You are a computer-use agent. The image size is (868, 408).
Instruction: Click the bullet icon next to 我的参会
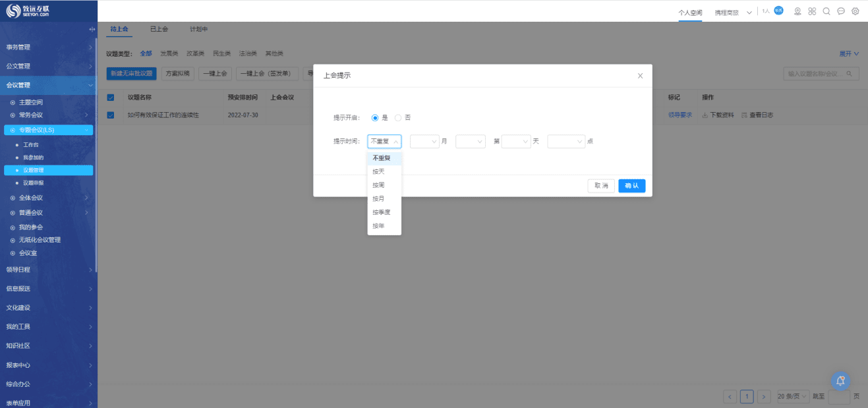tap(13, 227)
